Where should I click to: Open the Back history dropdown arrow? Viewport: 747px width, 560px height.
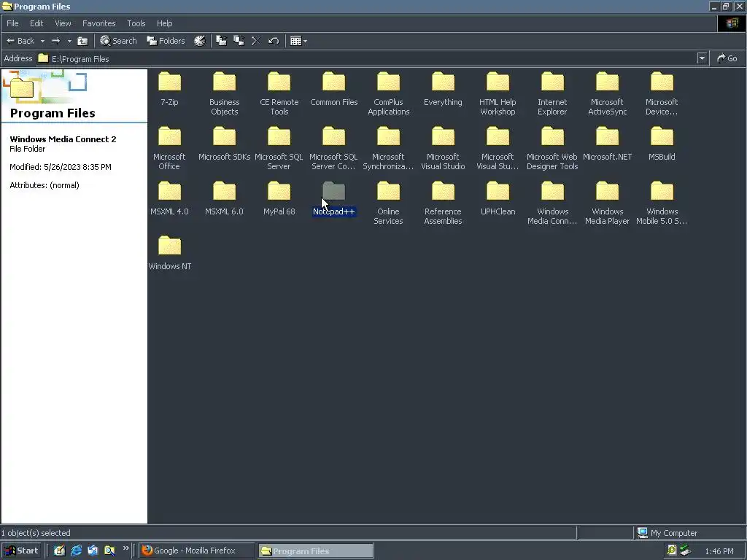(42, 41)
